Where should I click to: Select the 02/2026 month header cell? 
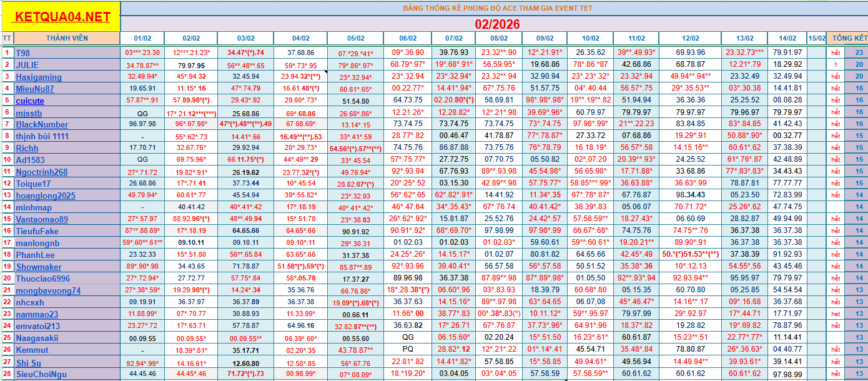tap(497, 24)
